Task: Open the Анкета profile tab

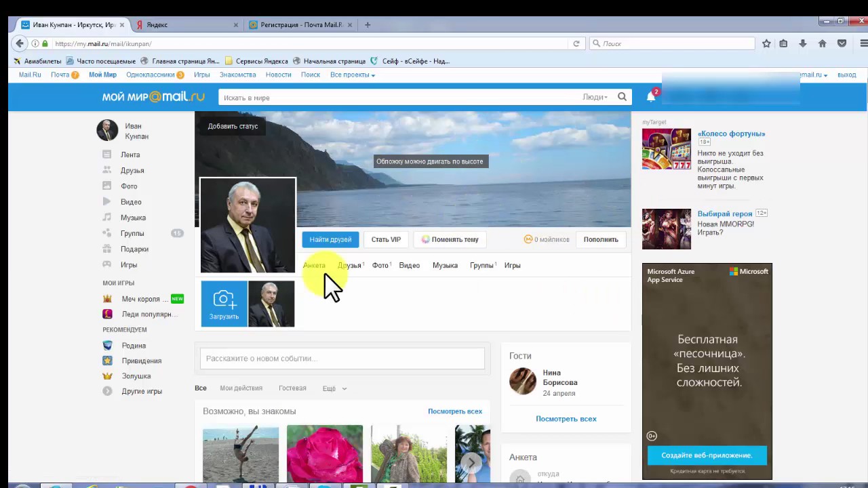Action: pos(314,265)
